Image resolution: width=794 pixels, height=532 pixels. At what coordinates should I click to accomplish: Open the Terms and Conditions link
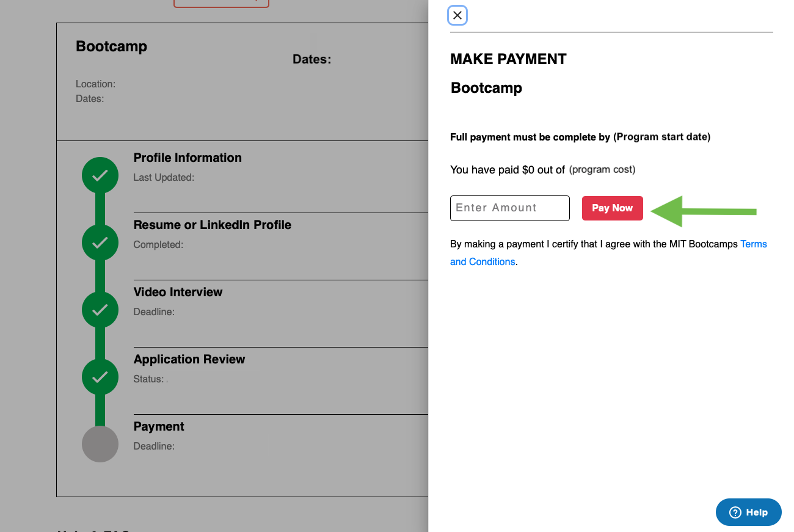pos(608,253)
